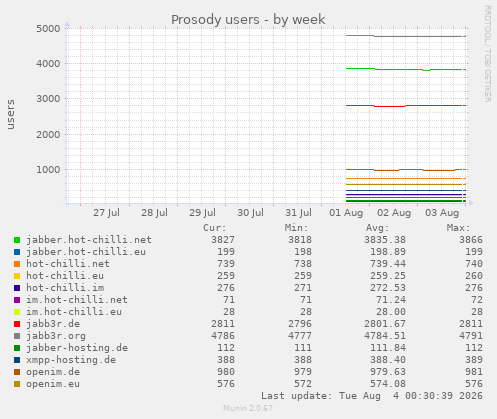
Task: Click the average value 4784.51
Action: coord(385,336)
